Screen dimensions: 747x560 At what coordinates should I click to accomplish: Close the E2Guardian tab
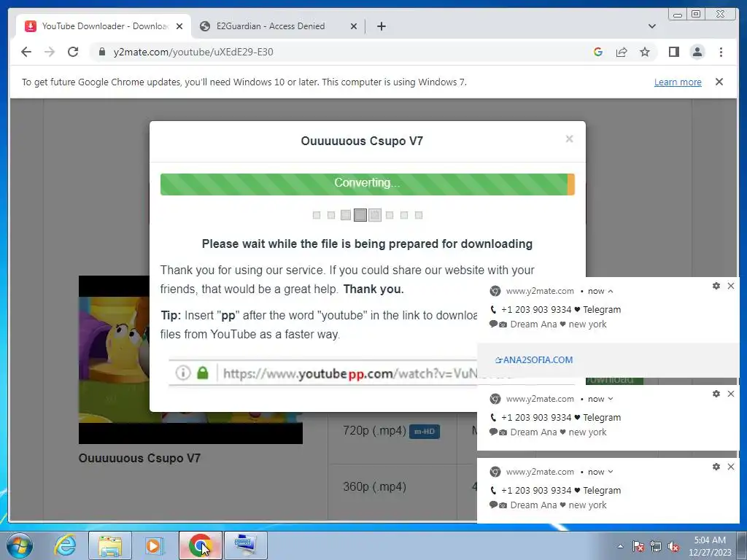tap(354, 26)
